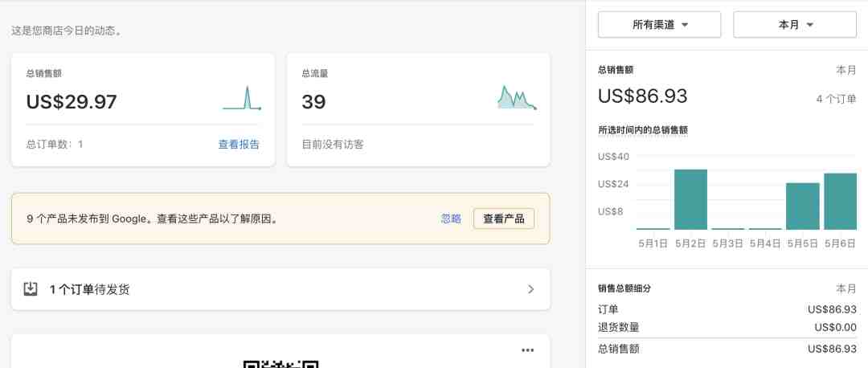Viewport: 868px width, 368px height.
Task: Click the 查看产品 button
Action: (504, 219)
